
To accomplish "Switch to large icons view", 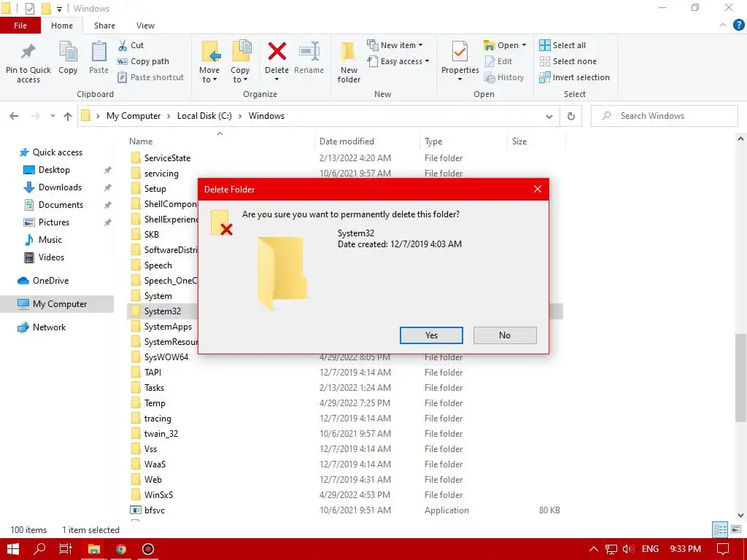I will pos(736,529).
